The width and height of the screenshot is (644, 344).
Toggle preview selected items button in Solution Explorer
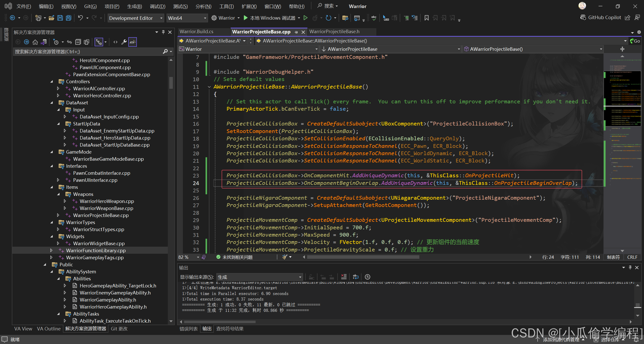[133, 42]
